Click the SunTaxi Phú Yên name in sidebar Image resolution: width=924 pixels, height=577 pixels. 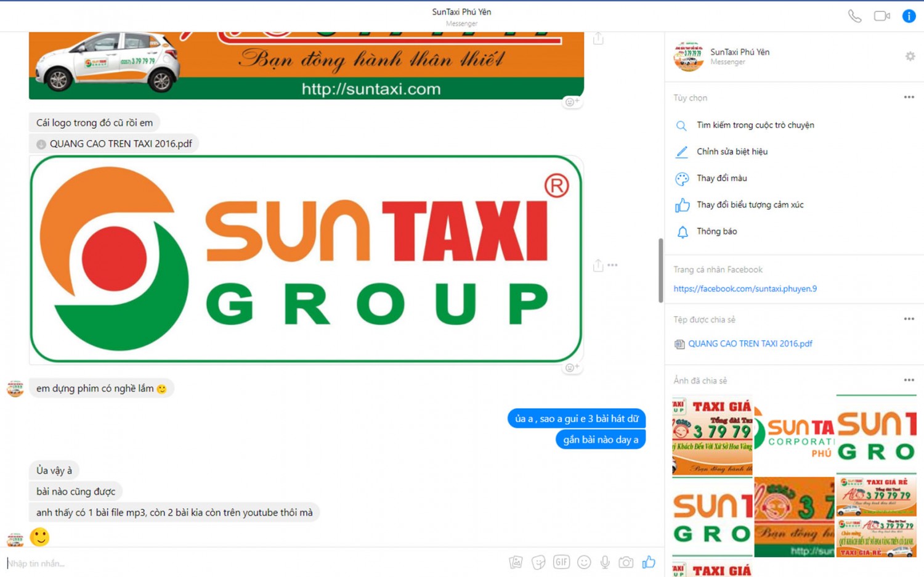[740, 52]
